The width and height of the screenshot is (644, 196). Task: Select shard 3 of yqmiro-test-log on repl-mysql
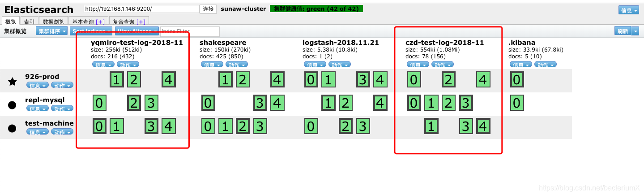point(151,104)
